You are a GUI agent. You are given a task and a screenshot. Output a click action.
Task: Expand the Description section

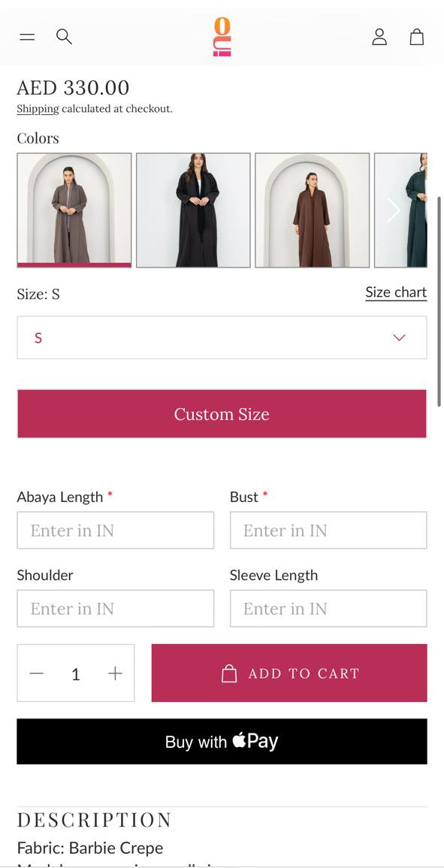pyautogui.click(x=93, y=820)
